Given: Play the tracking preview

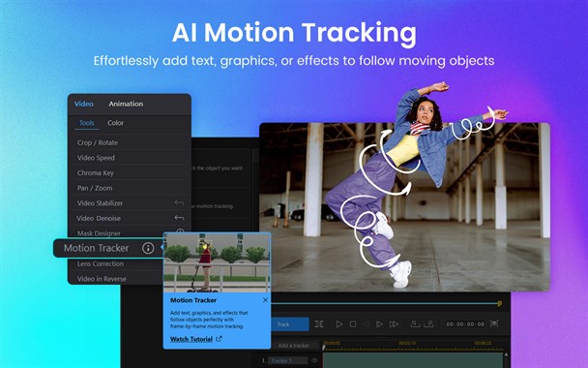Looking at the screenshot, I should [339, 323].
